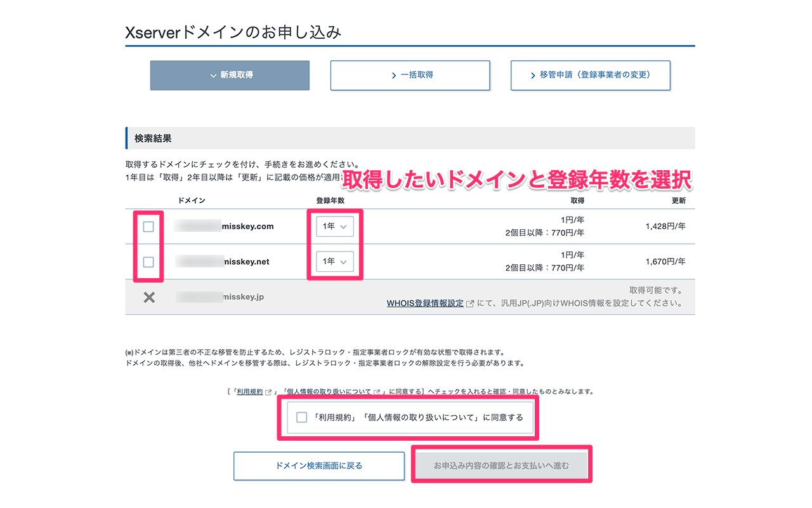Open the 利用規約 terms link
The width and height of the screenshot is (812, 508).
(x=249, y=392)
